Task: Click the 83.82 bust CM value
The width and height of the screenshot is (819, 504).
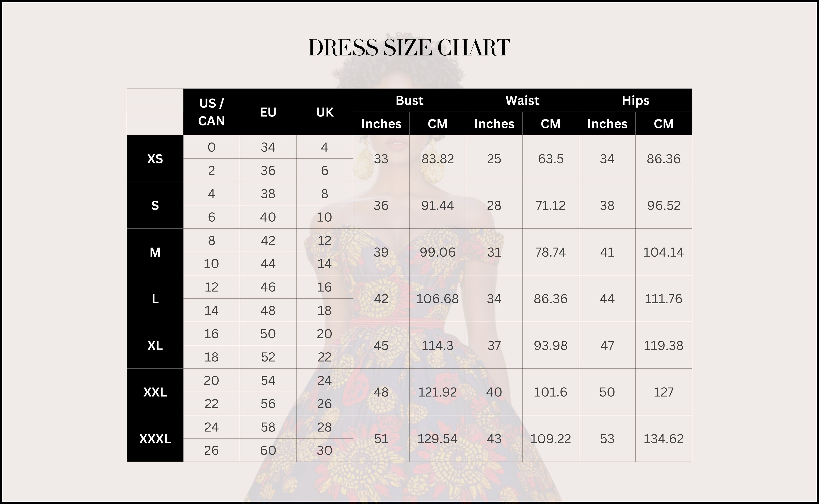Action: (x=437, y=159)
